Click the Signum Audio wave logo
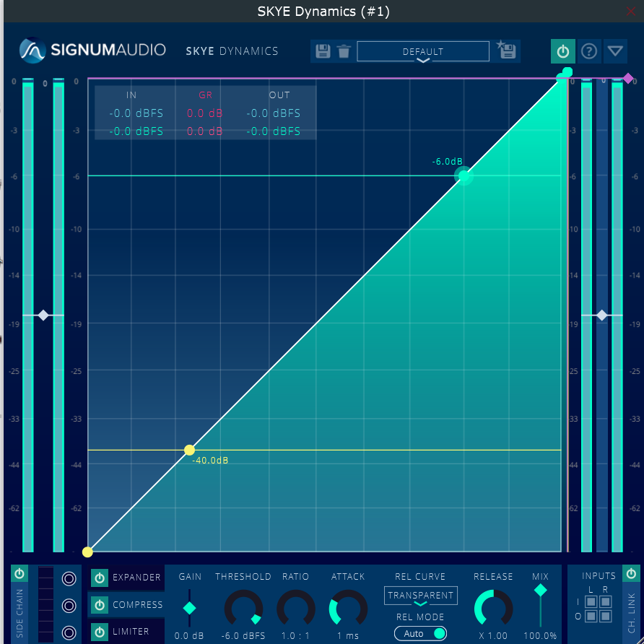644x644 pixels. pyautogui.click(x=32, y=50)
